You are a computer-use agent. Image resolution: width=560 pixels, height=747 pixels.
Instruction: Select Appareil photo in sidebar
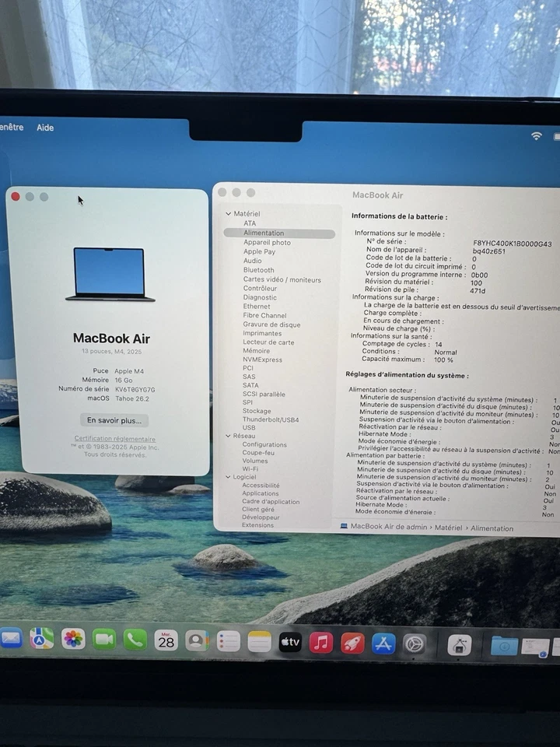[x=267, y=243]
